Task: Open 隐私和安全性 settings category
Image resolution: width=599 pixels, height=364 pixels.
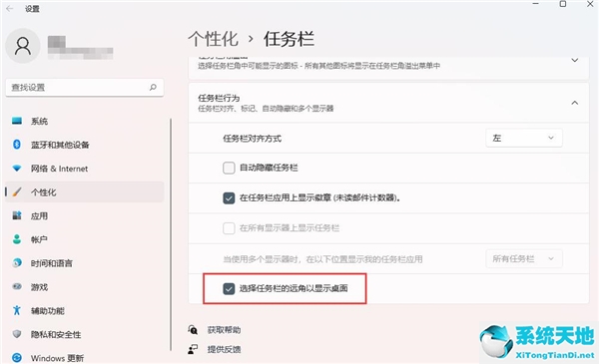Action: (x=85, y=334)
